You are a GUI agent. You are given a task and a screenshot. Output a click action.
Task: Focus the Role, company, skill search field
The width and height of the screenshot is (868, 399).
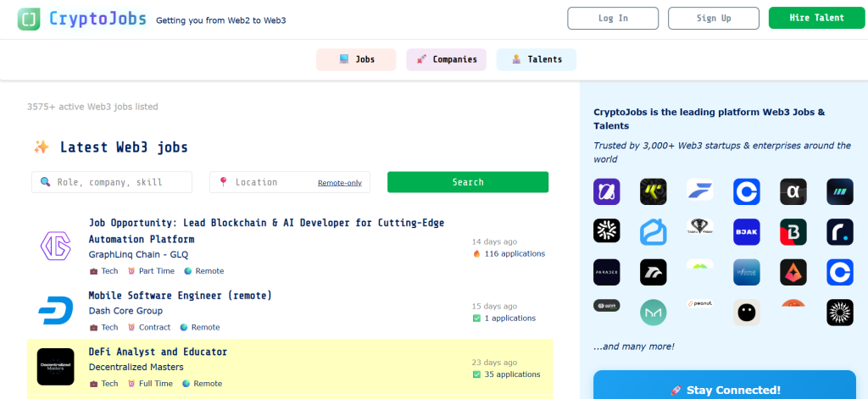pyautogui.click(x=112, y=182)
